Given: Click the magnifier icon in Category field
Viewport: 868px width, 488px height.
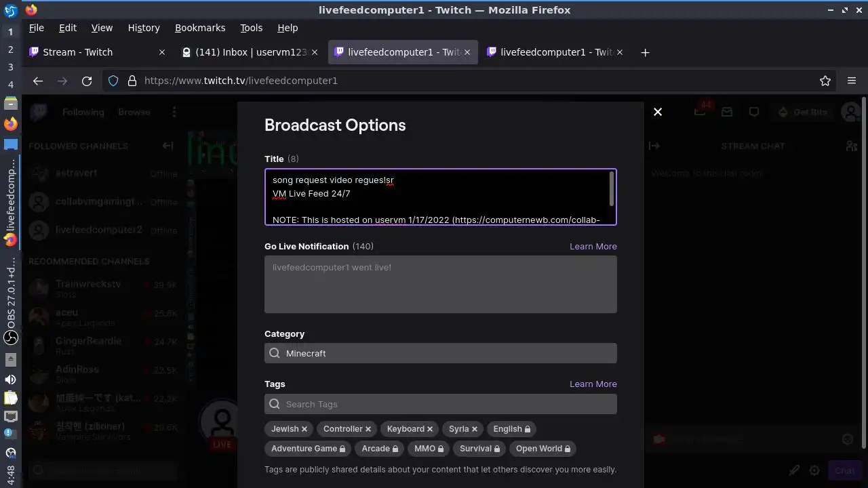Looking at the screenshot, I should click(x=275, y=353).
